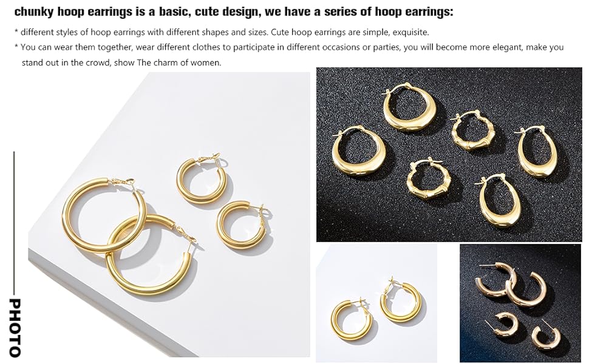Select the medium chunky hoop pair image

coord(376,303)
